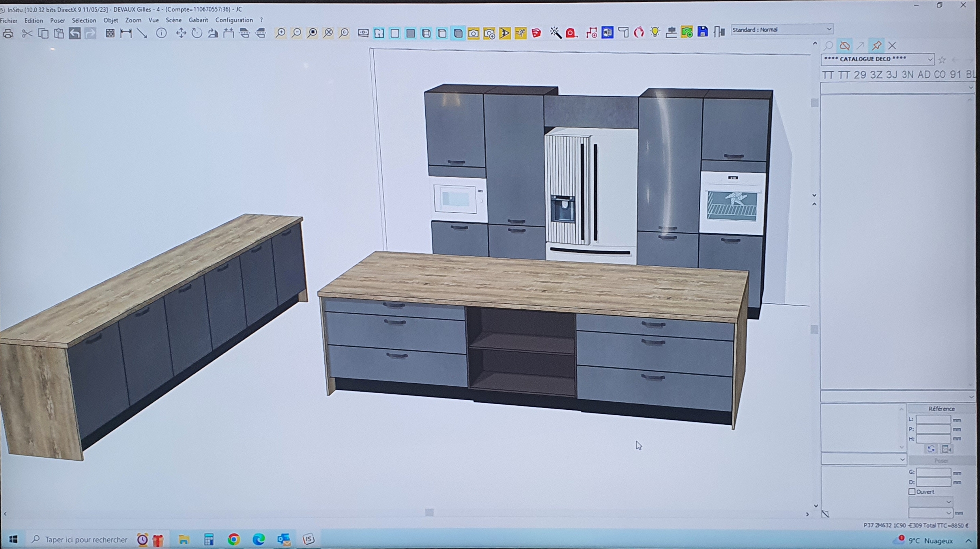Tick the Ouvert checkbox
The image size is (980, 549).
pos(912,491)
